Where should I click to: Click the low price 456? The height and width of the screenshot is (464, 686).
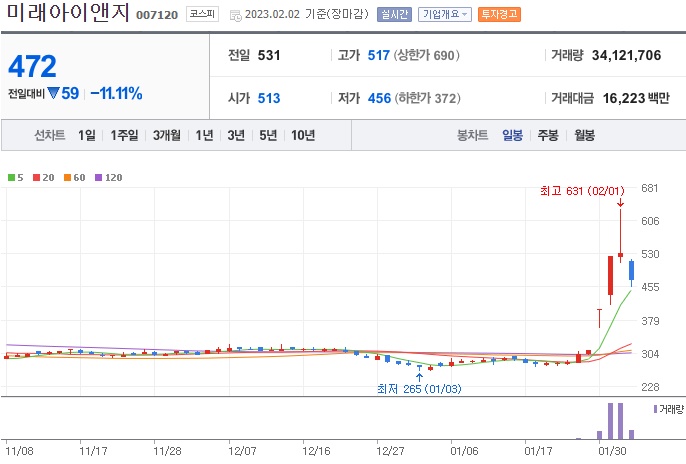(x=379, y=98)
